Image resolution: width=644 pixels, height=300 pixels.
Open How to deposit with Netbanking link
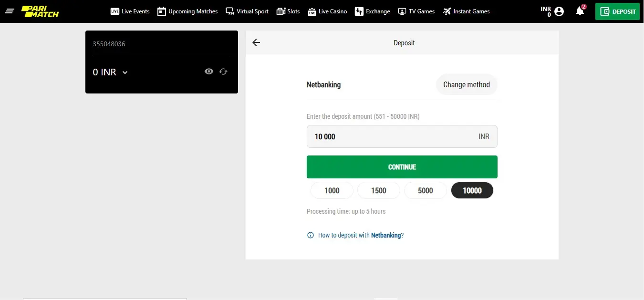[x=361, y=235]
